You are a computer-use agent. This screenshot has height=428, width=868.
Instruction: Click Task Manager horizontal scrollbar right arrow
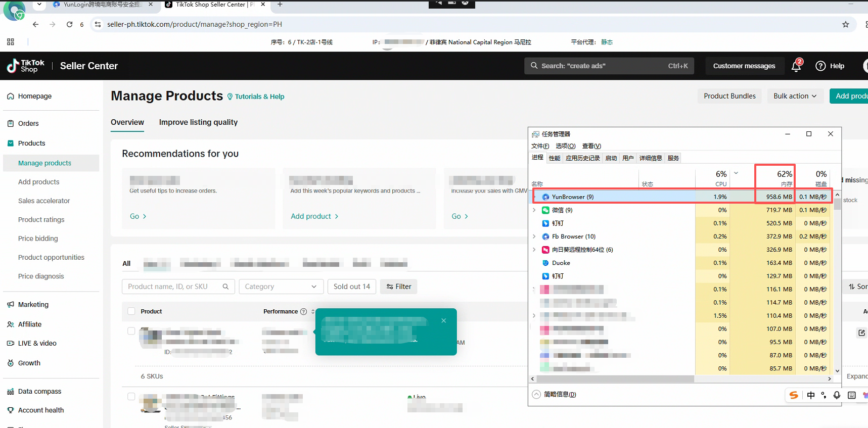coord(829,378)
